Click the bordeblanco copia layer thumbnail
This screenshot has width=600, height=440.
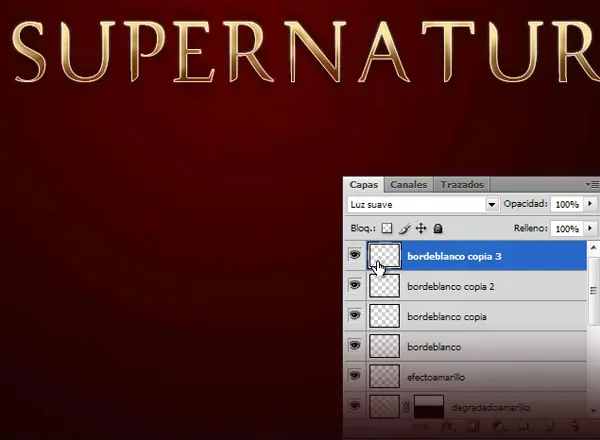pyautogui.click(x=384, y=316)
